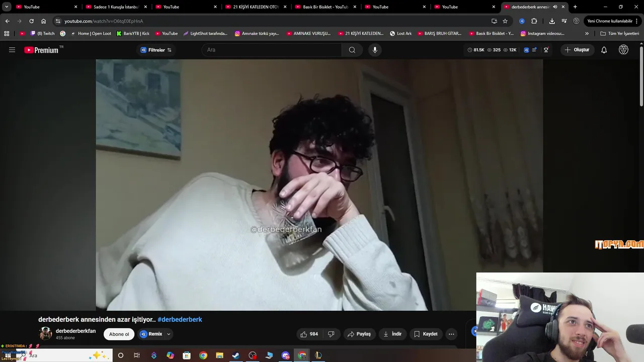Image resolution: width=644 pixels, height=362 pixels.
Task: Start voice search with microphone icon
Action: coord(375,50)
